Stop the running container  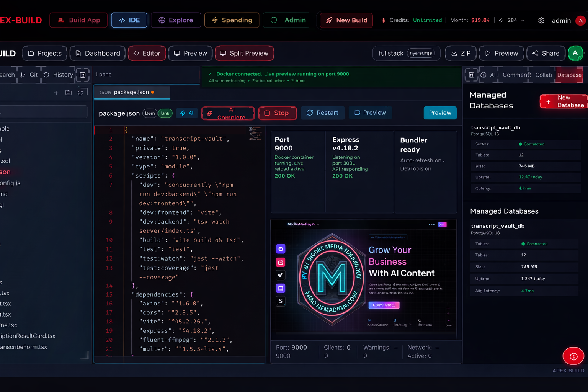point(278,113)
